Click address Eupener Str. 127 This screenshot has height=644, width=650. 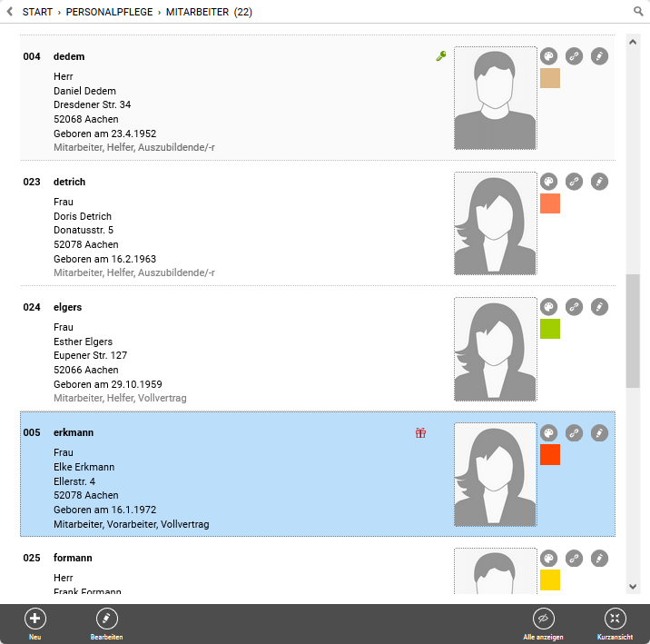point(91,355)
